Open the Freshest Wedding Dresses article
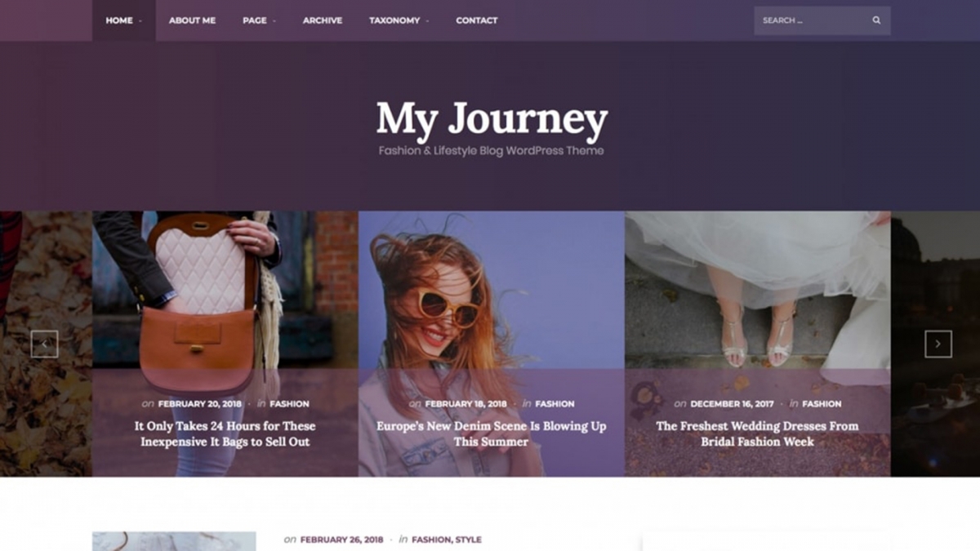980x551 pixels. tap(757, 433)
